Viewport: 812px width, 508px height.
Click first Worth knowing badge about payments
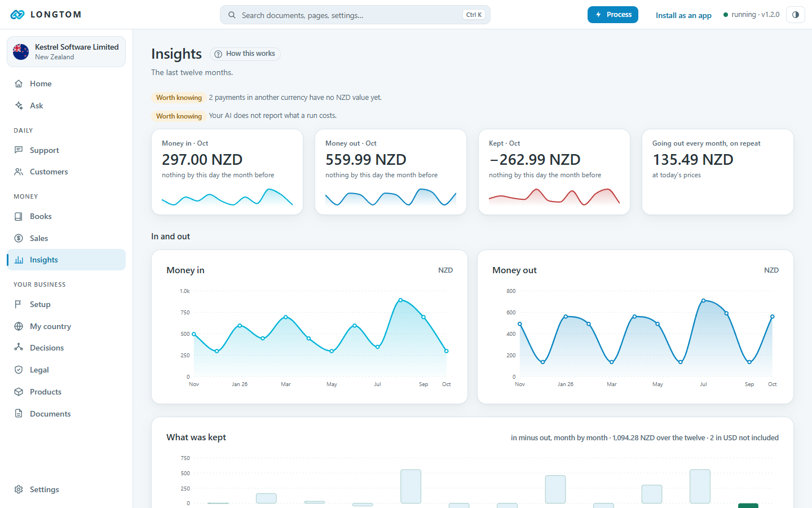pyautogui.click(x=179, y=98)
